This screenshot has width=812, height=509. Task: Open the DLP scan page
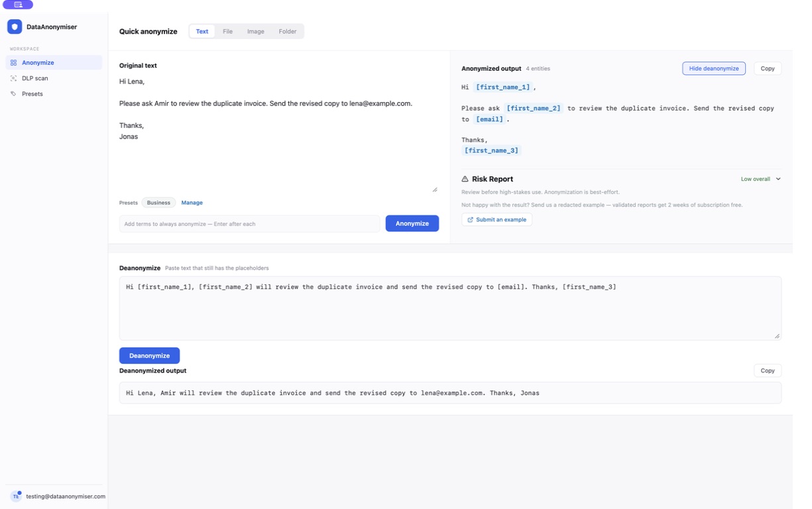[x=54, y=78]
